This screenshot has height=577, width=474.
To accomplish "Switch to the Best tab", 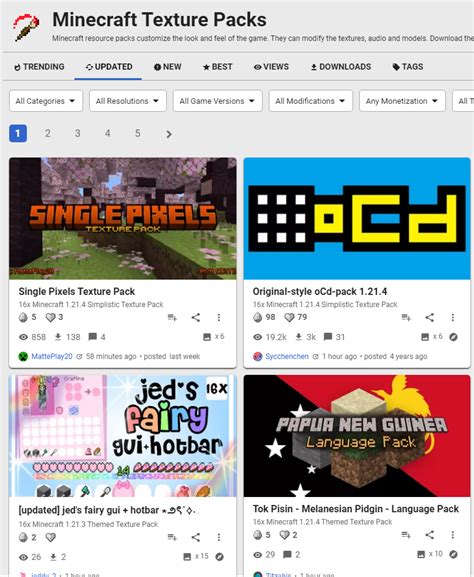I will (x=217, y=67).
